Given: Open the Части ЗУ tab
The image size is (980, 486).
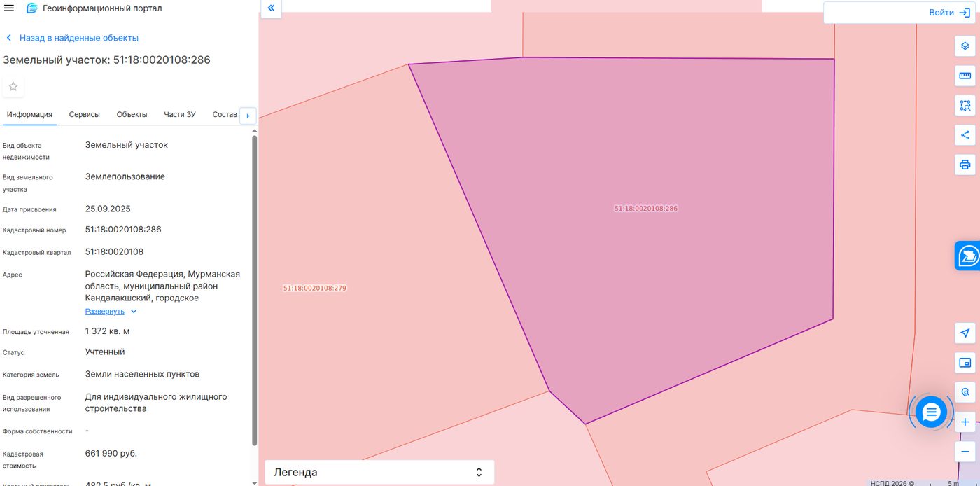Looking at the screenshot, I should pyautogui.click(x=180, y=115).
